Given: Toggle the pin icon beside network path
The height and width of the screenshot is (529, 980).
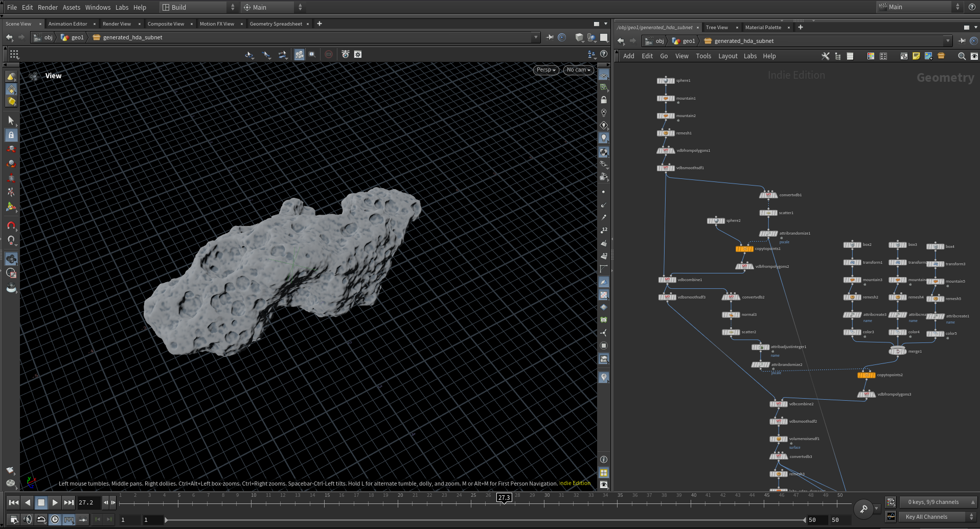Looking at the screenshot, I should click(x=962, y=41).
